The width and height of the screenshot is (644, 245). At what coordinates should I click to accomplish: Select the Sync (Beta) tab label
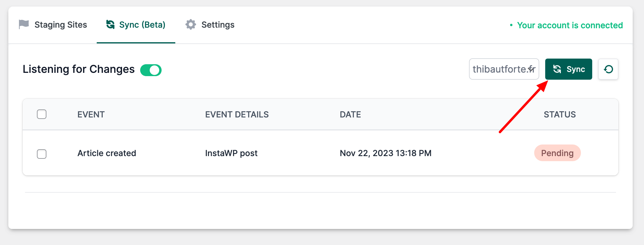(x=142, y=25)
